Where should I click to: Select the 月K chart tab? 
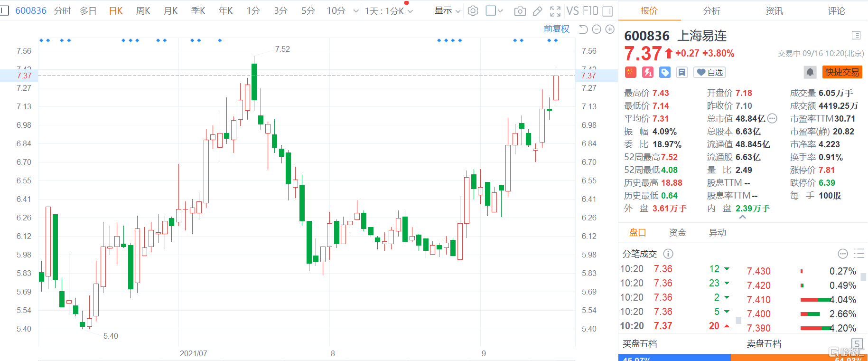(x=170, y=10)
